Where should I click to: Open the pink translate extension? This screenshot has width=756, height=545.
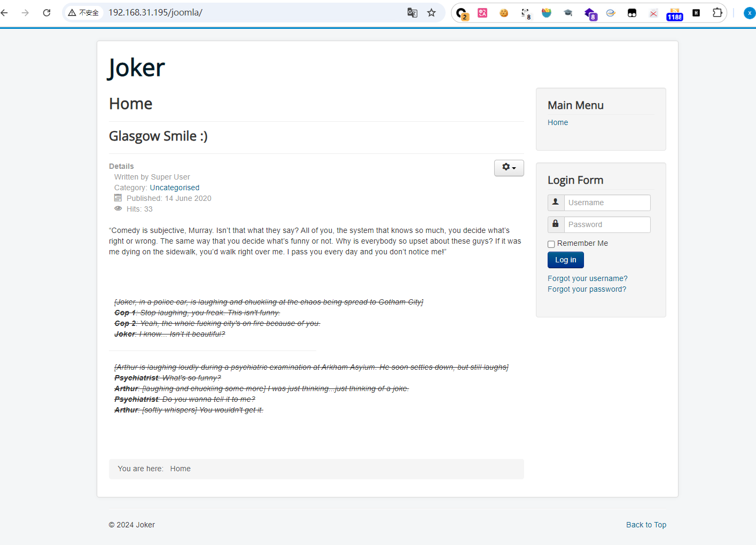coord(482,13)
